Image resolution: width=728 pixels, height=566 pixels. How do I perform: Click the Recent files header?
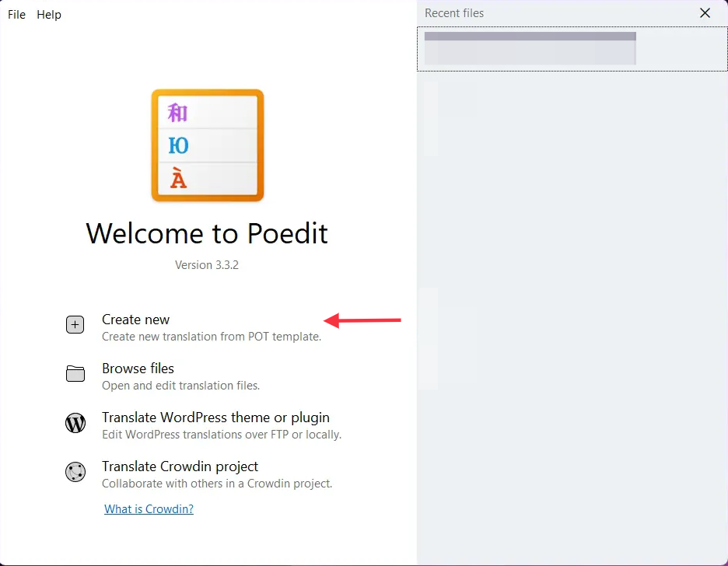point(454,13)
